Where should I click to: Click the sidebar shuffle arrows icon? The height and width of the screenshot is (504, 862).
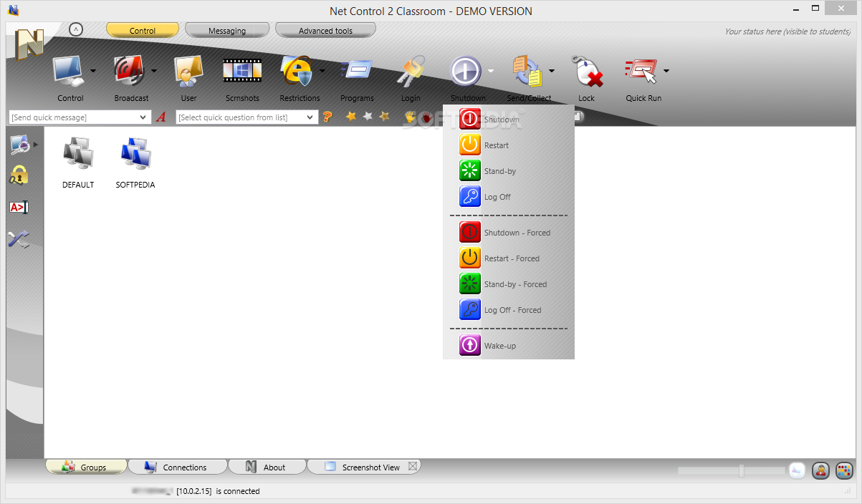(19, 239)
